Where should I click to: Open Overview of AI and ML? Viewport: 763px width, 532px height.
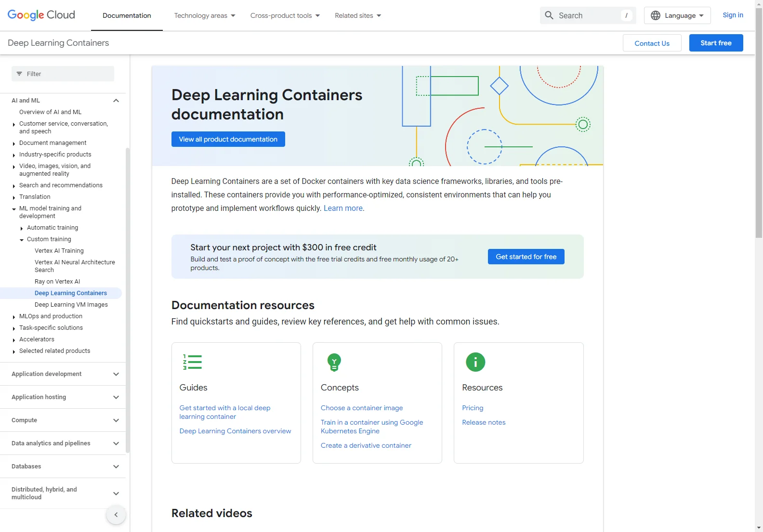tap(51, 112)
